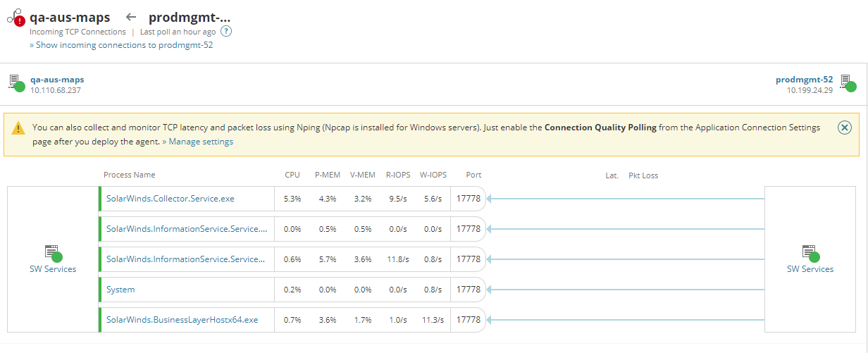
Task: Click the 11.3/s W-IOPS value for BusinessLayerHost
Action: pyautogui.click(x=432, y=320)
